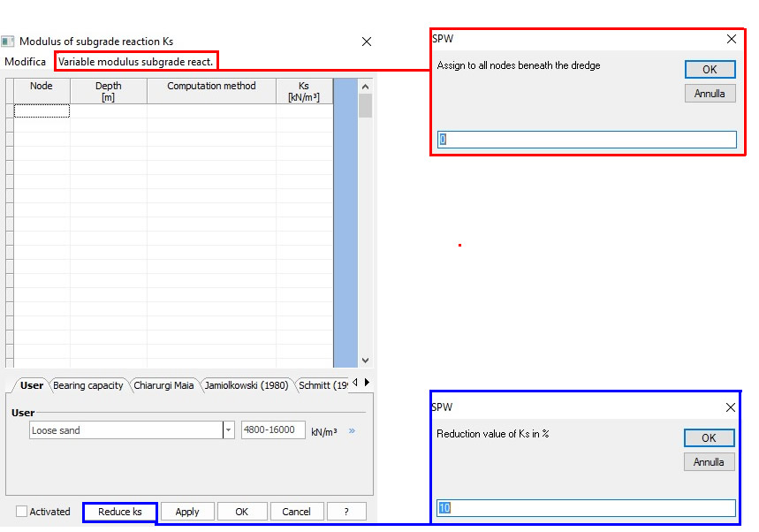The image size is (759, 532).
Task: Click the tab strip scroll-left arrow
Action: [355, 383]
